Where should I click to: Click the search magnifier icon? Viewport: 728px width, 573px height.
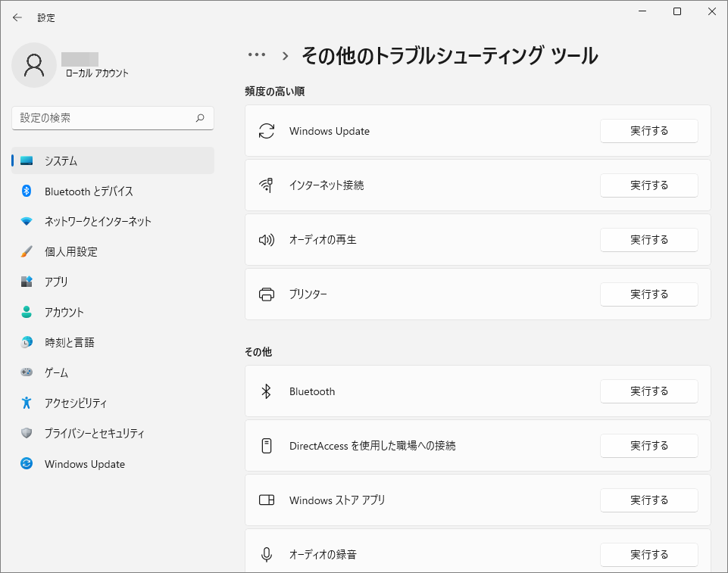click(200, 118)
